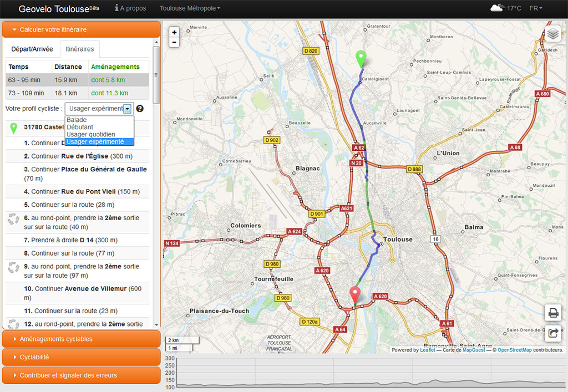Select Débutant profile option
The height and width of the screenshot is (392, 568).
point(99,127)
